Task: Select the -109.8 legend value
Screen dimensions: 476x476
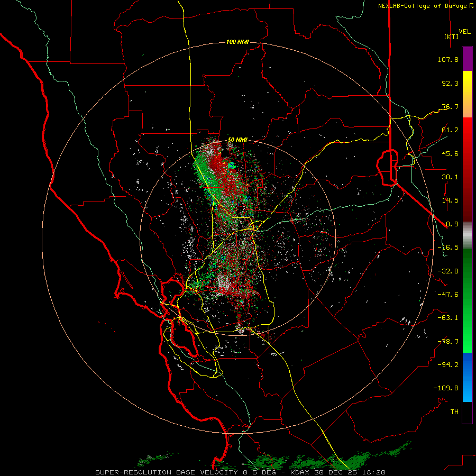Action: (446, 388)
